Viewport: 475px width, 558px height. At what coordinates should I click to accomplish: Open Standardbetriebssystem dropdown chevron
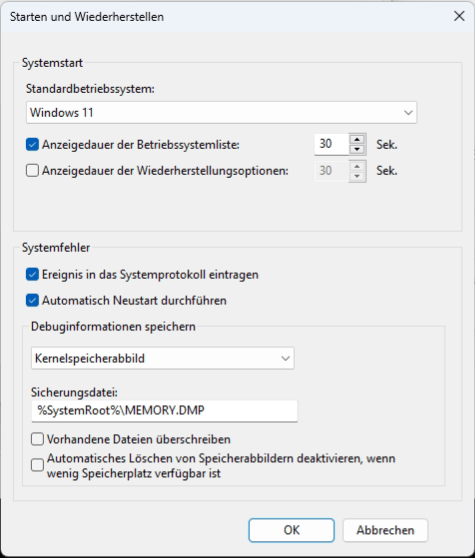point(408,113)
